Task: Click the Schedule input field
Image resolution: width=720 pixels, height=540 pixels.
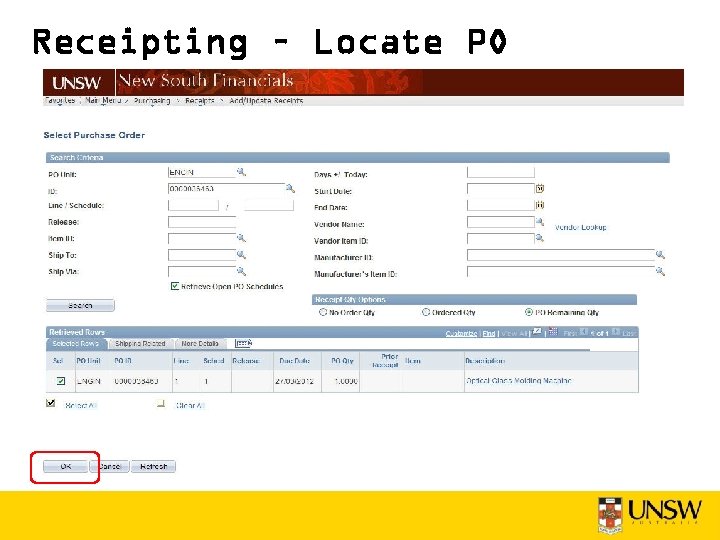Action: (269, 205)
